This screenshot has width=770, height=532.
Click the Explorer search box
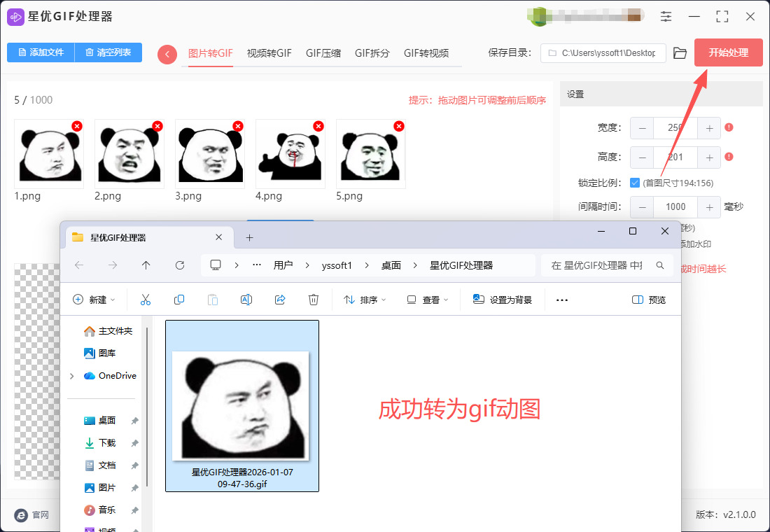tap(607, 265)
